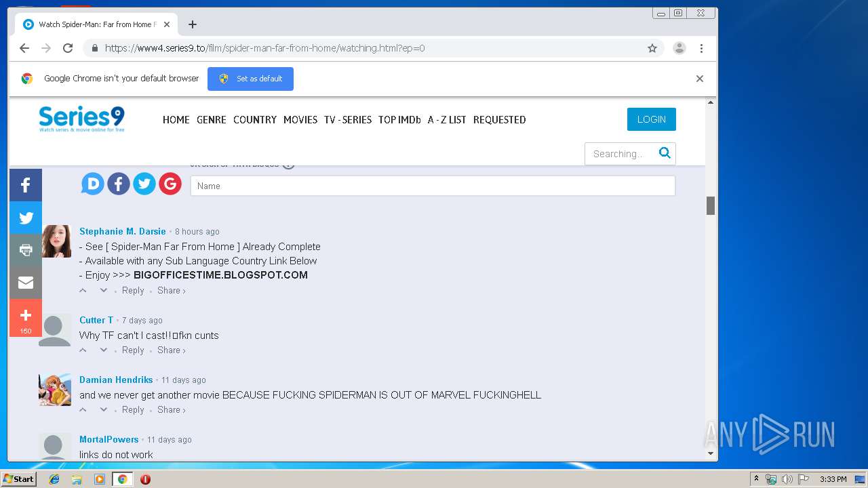868x488 pixels.
Task: Click the print sidebar icon
Action: [26, 250]
